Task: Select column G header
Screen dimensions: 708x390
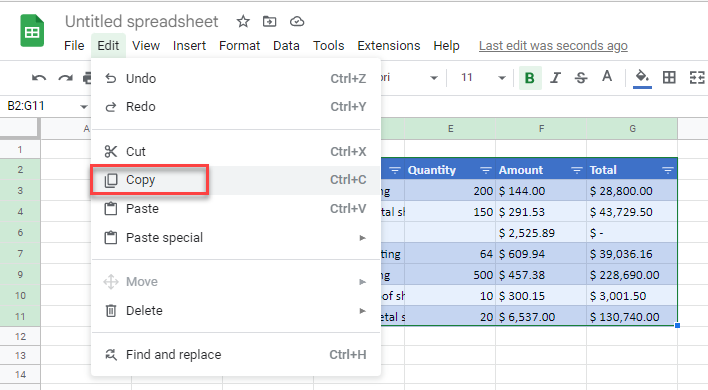Action: [632, 129]
